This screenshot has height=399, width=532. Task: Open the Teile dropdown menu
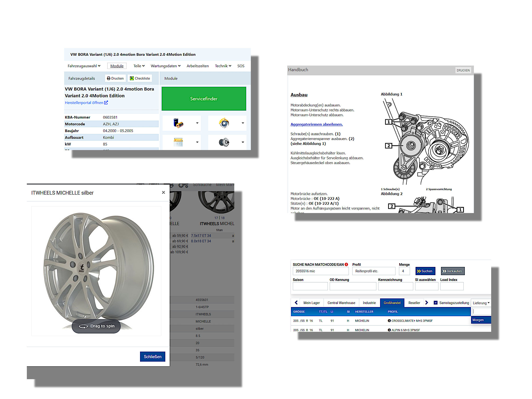[x=139, y=66]
